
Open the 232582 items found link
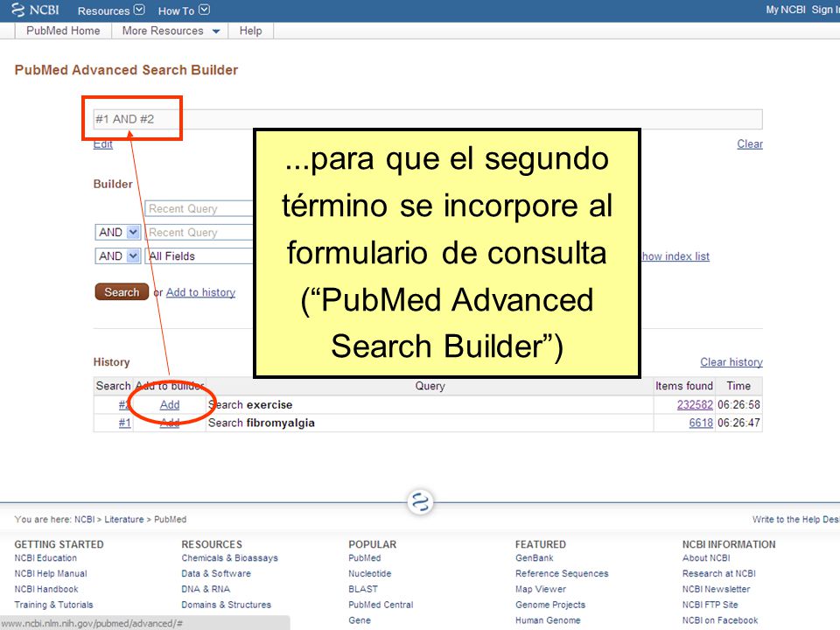(695, 404)
